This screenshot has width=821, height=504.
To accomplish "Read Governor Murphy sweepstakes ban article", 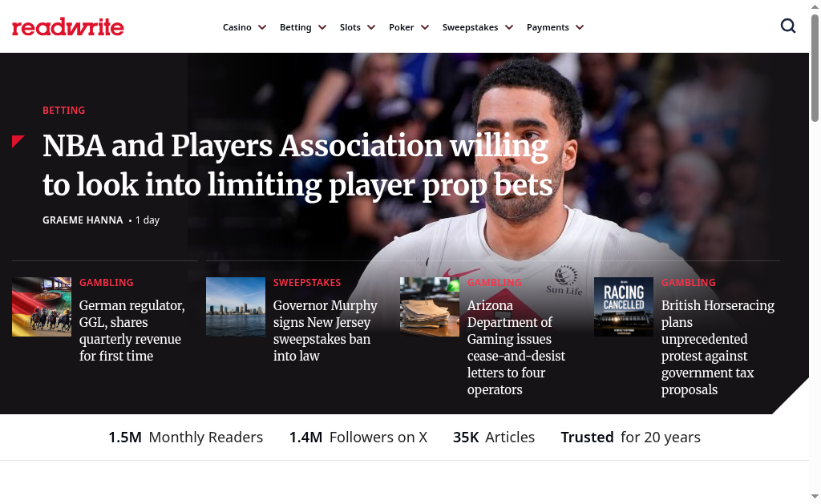I will click(x=326, y=330).
